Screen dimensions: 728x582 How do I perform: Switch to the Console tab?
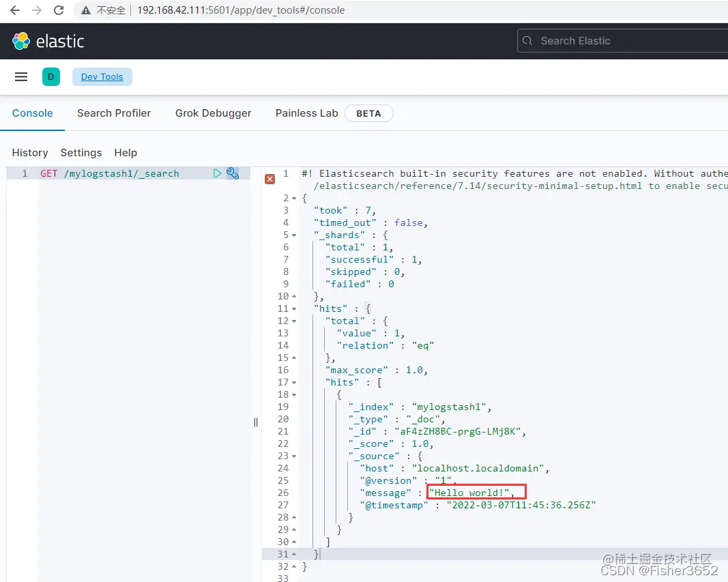click(33, 113)
